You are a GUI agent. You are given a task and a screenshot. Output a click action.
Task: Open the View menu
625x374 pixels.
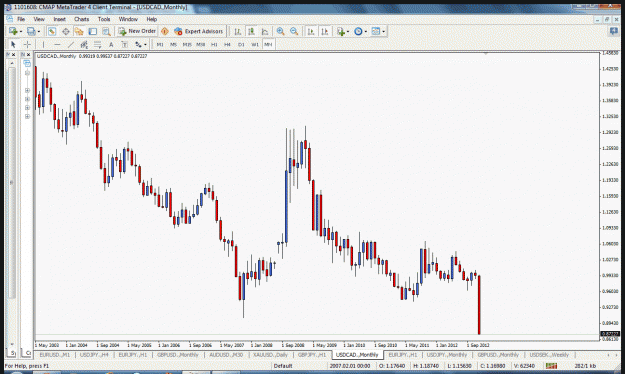(39, 19)
